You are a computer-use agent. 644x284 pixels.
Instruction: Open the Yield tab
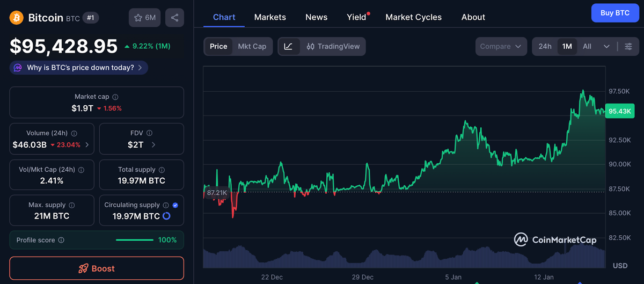pos(357,17)
